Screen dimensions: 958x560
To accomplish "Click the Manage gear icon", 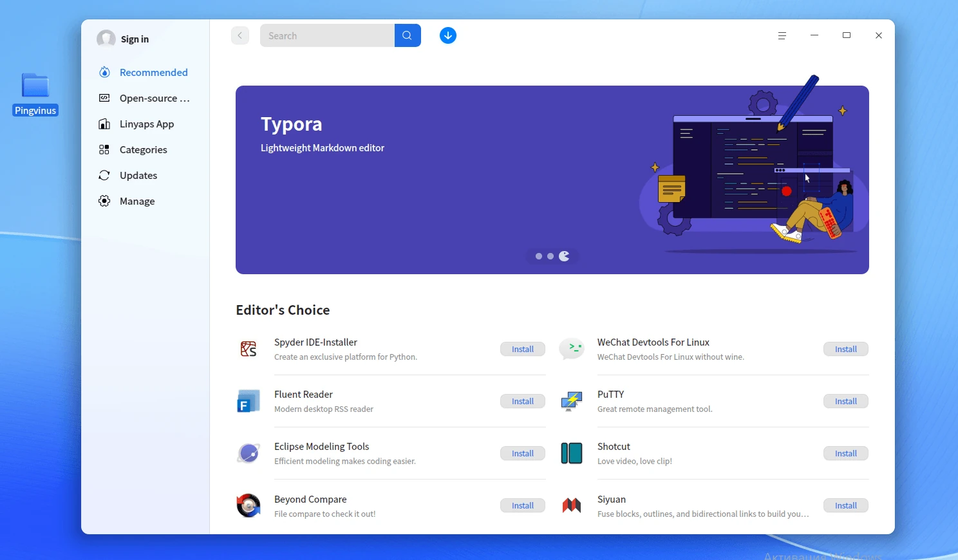I will click(x=104, y=201).
